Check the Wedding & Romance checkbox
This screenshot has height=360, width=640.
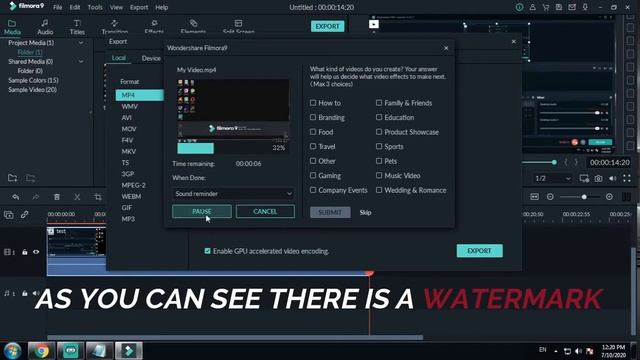[x=379, y=190]
